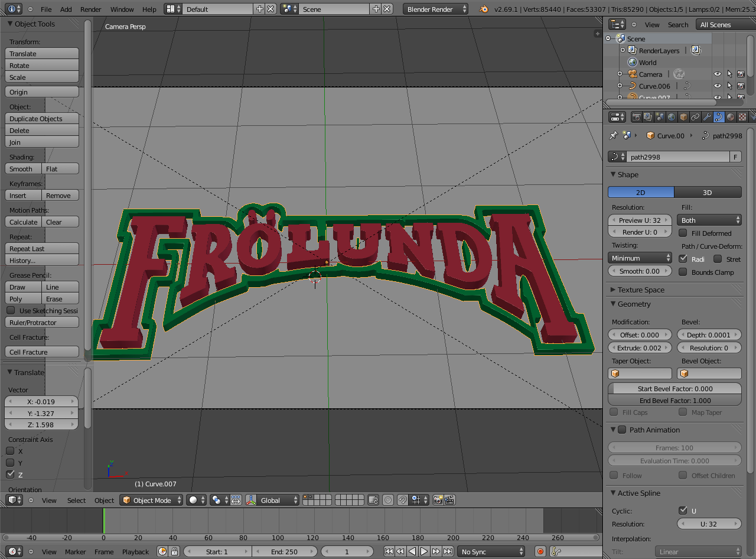Open the 3D View editor type selector
The height and width of the screenshot is (559, 756).
click(14, 500)
